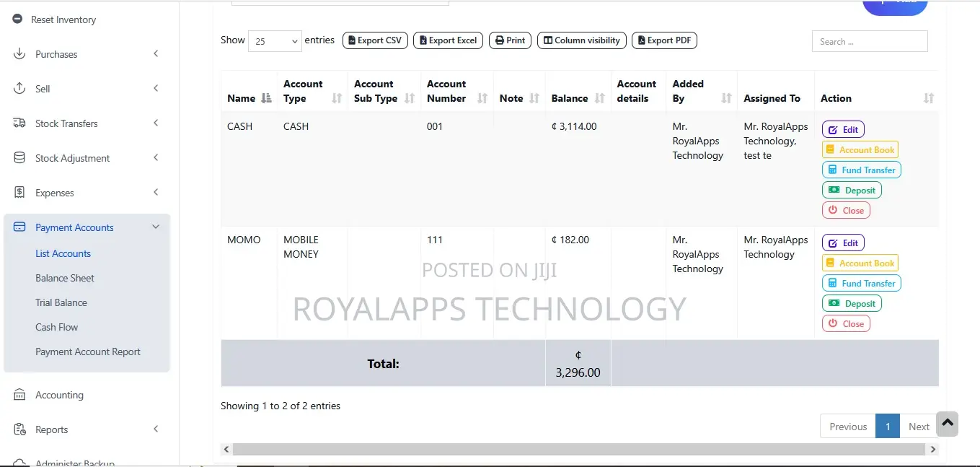Click the horizontal scrollbar track
The image size is (980, 467).
pos(579,449)
